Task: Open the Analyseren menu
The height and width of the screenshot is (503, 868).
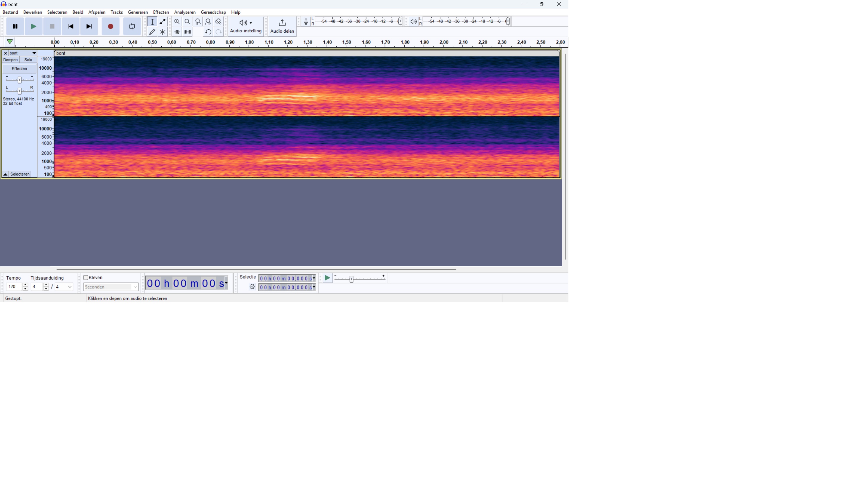Action: click(185, 12)
